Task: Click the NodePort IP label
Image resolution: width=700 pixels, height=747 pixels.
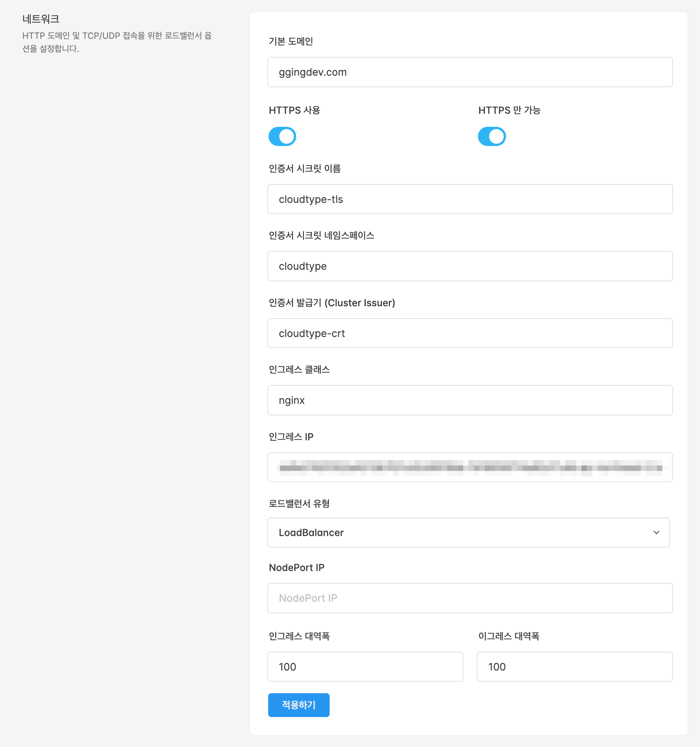Action: pos(296,568)
